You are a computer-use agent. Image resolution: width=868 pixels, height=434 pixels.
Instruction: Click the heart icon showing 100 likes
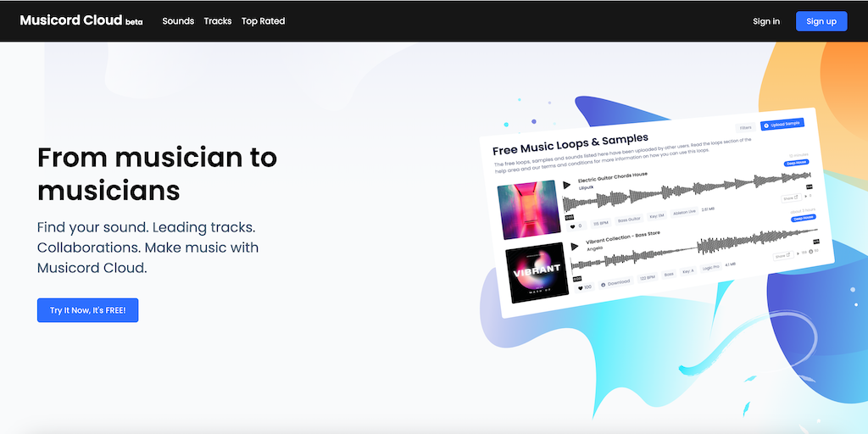pos(581,288)
